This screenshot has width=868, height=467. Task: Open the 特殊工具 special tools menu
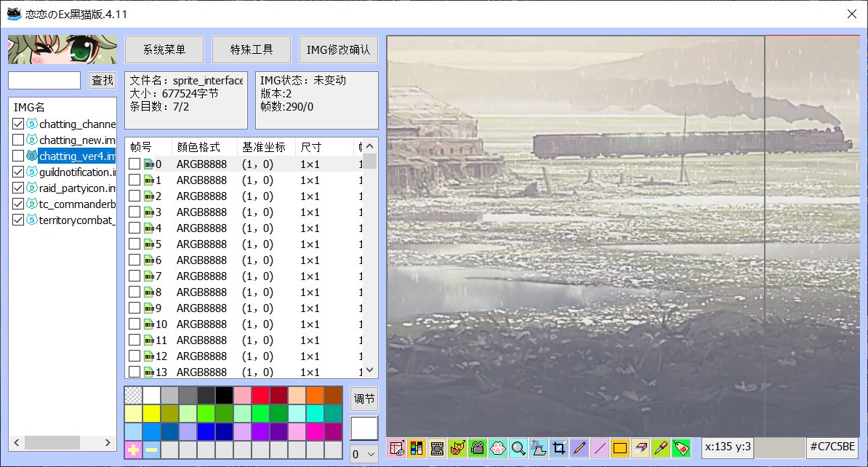point(252,50)
